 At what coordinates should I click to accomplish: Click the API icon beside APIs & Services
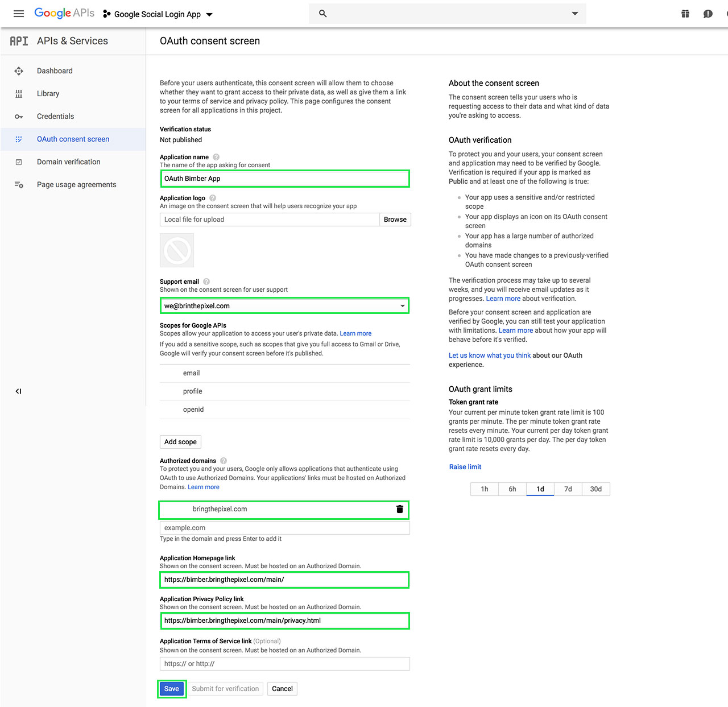(19, 41)
